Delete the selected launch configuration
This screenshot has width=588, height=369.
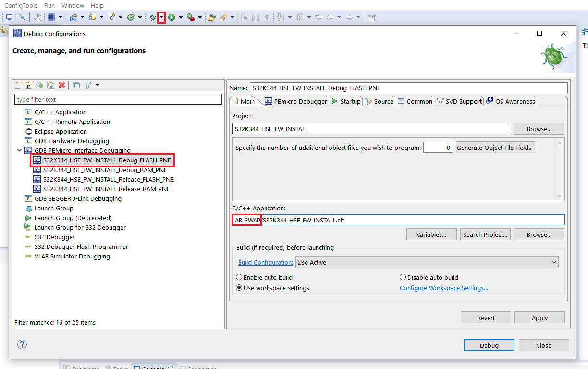click(61, 85)
